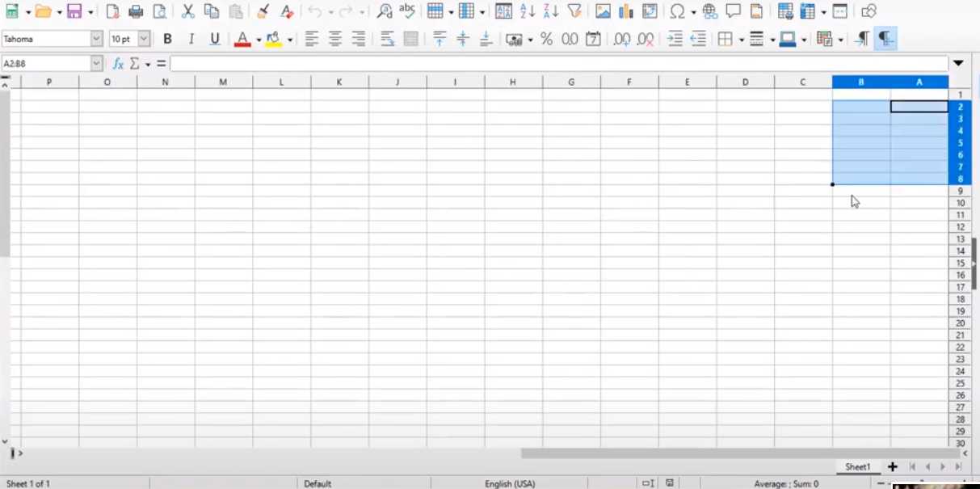Add a new sheet with plus

(893, 467)
